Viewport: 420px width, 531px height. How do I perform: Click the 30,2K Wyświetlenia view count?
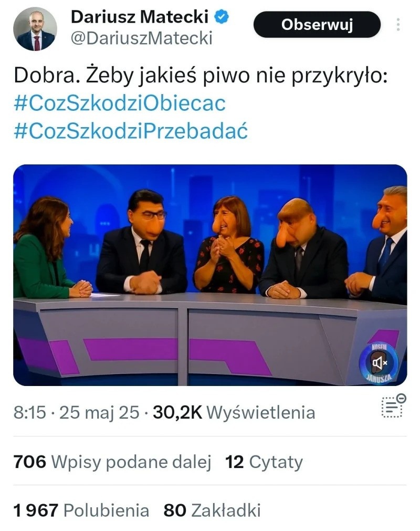pos(234,412)
